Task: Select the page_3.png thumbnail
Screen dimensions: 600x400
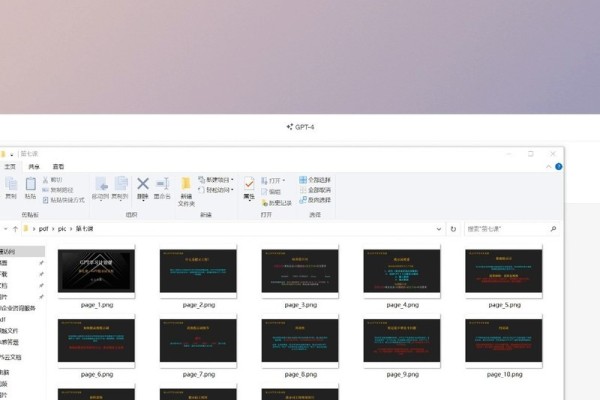Action: tap(300, 271)
